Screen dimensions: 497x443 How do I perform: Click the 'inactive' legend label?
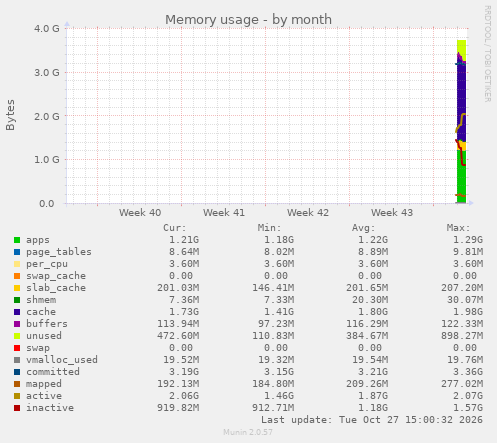[50, 408]
